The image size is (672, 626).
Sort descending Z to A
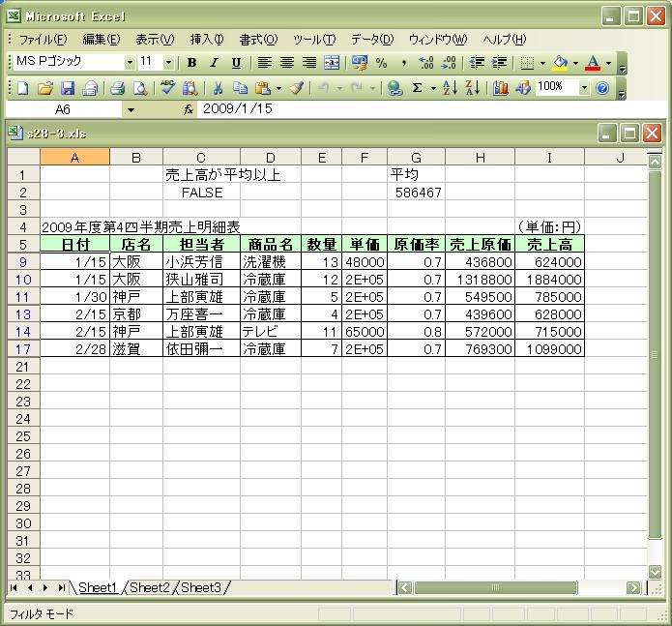[x=472, y=88]
